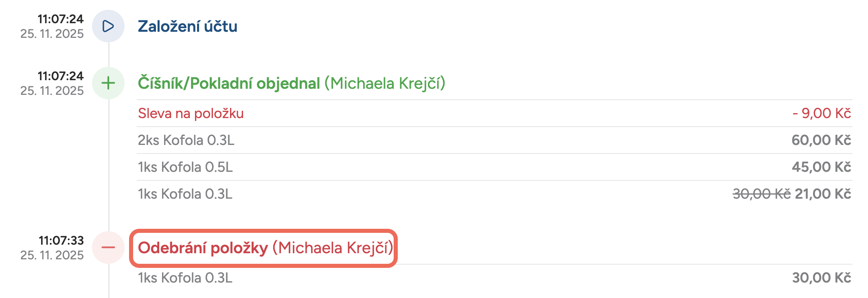Click the red minus icon for item removal
Viewport: 868px width, 298px height.
click(x=108, y=248)
